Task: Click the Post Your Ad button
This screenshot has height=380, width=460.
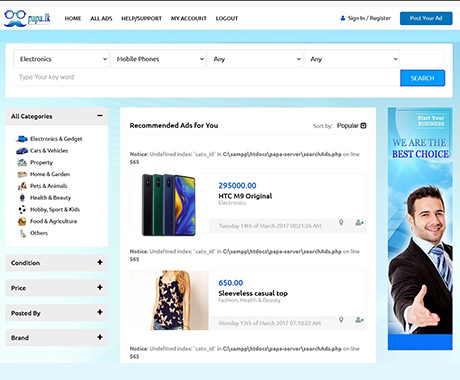Action: click(x=426, y=18)
